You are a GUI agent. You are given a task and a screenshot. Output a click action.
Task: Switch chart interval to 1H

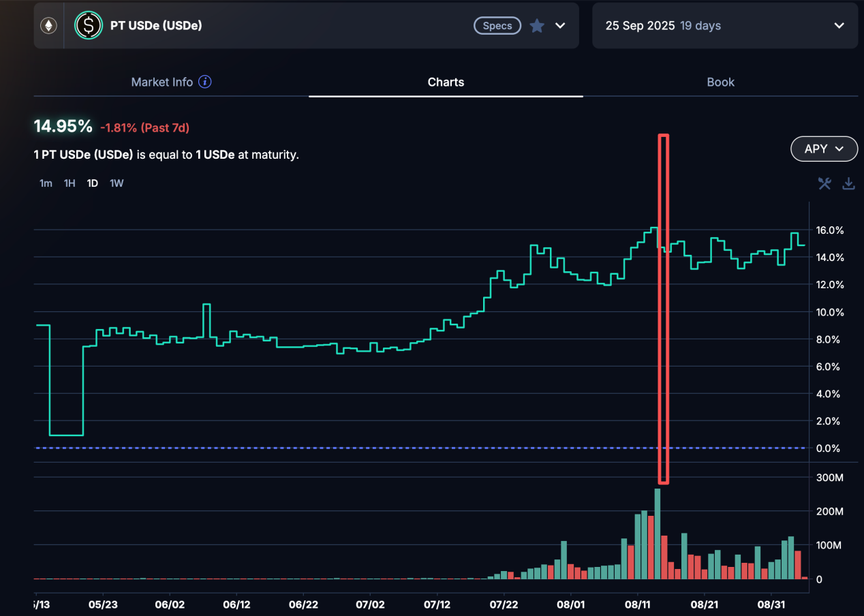coord(69,183)
